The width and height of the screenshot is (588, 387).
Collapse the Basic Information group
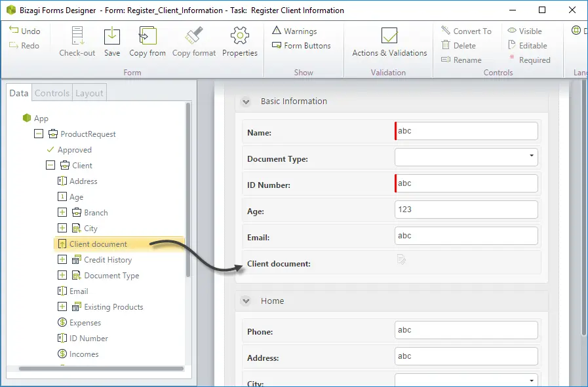(246, 101)
